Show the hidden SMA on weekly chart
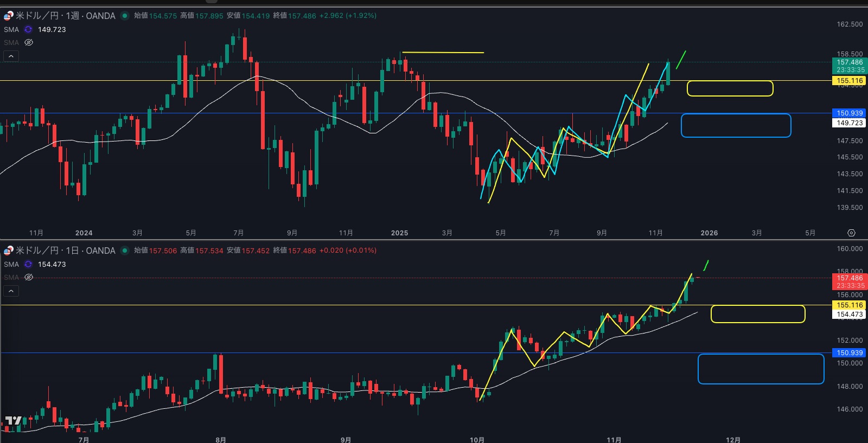 pos(29,42)
